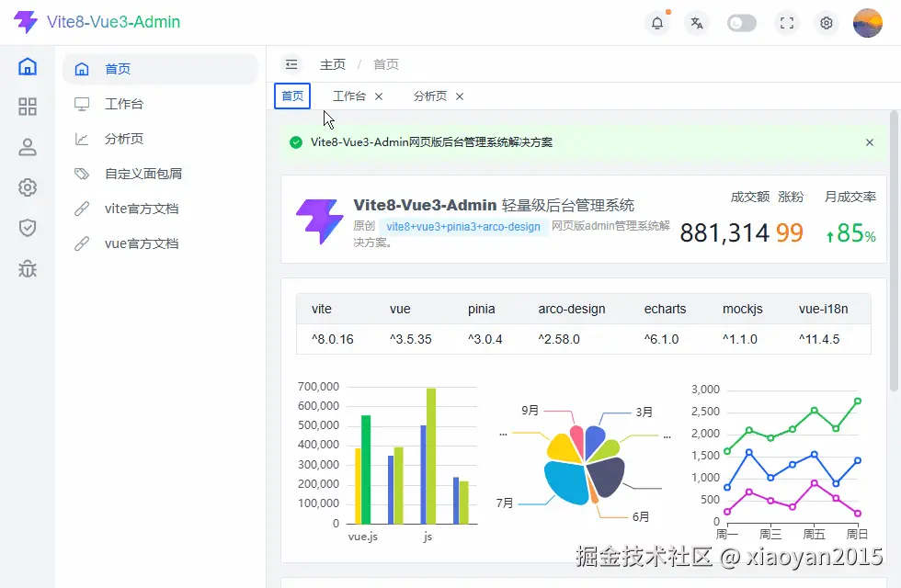This screenshot has height=588, width=901.
Task: Switch to the 工作台 tab
Action: click(348, 96)
